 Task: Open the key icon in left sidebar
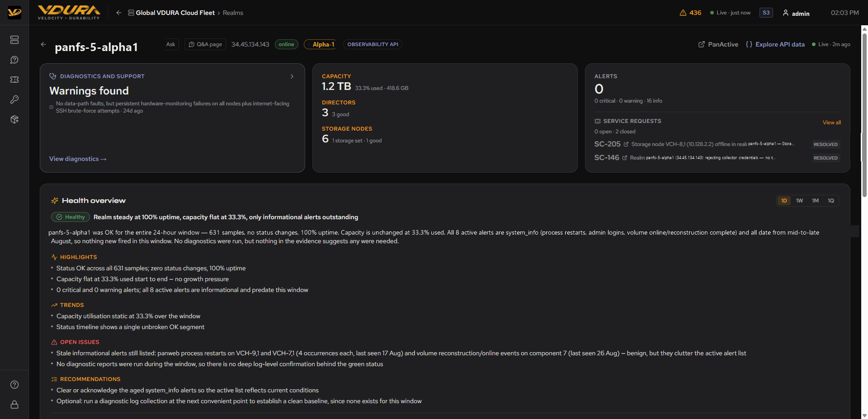[x=14, y=99]
